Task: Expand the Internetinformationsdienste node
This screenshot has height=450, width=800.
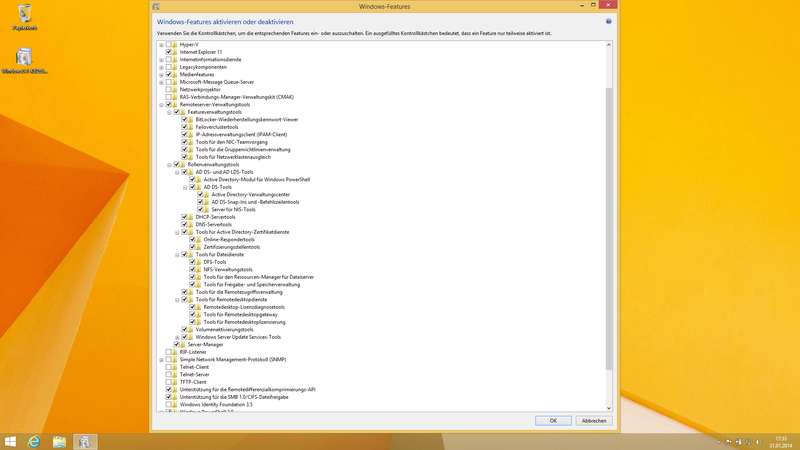Action: (x=161, y=60)
